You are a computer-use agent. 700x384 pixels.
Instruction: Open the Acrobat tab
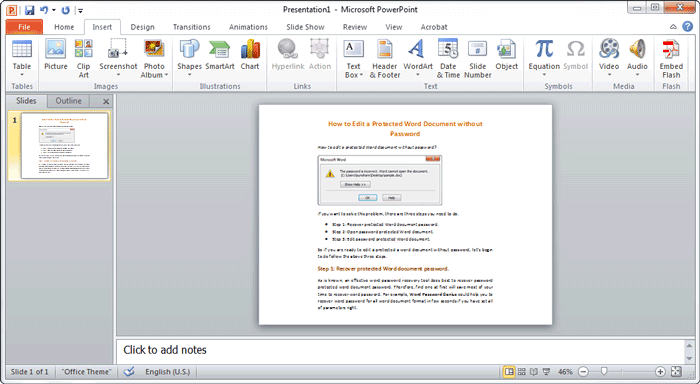(434, 27)
